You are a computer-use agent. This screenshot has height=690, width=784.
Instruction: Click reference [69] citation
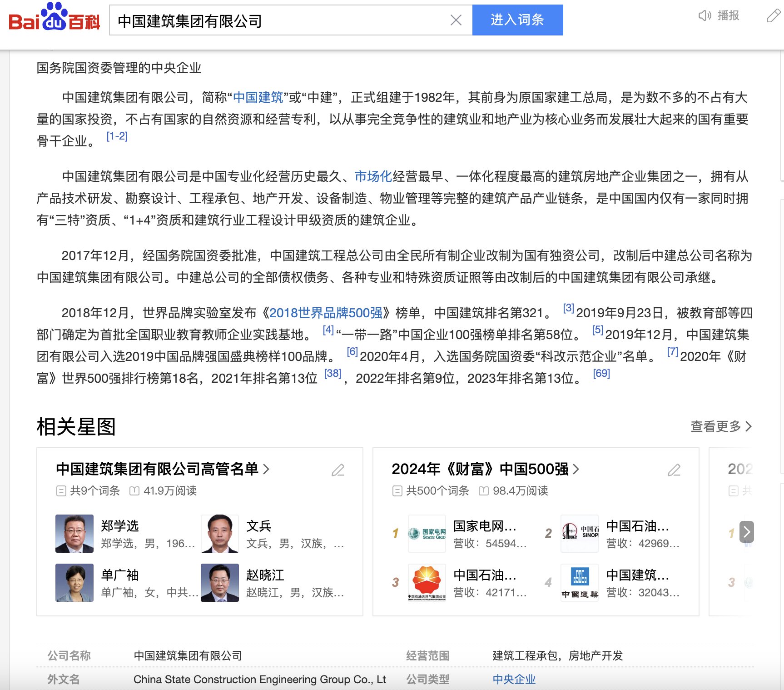click(x=601, y=374)
